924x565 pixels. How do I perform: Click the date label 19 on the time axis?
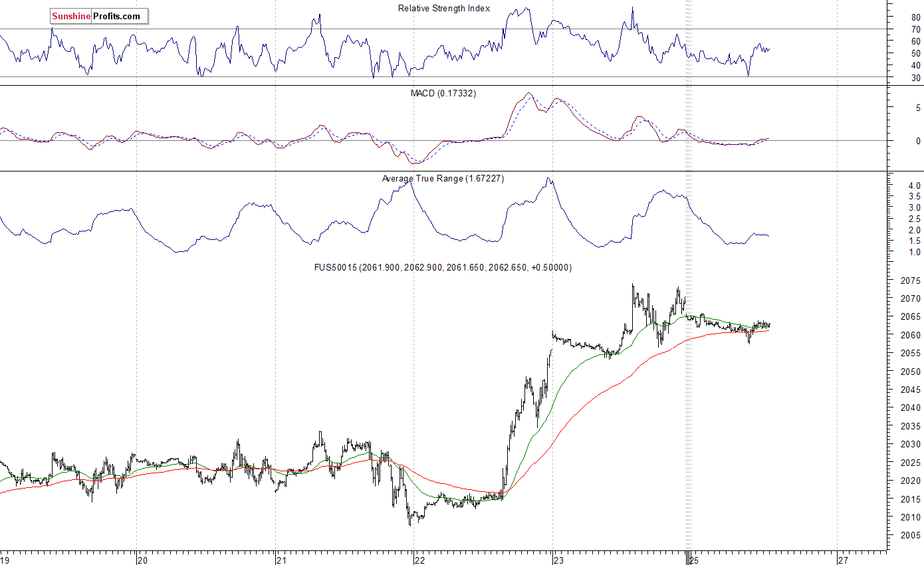(5, 560)
